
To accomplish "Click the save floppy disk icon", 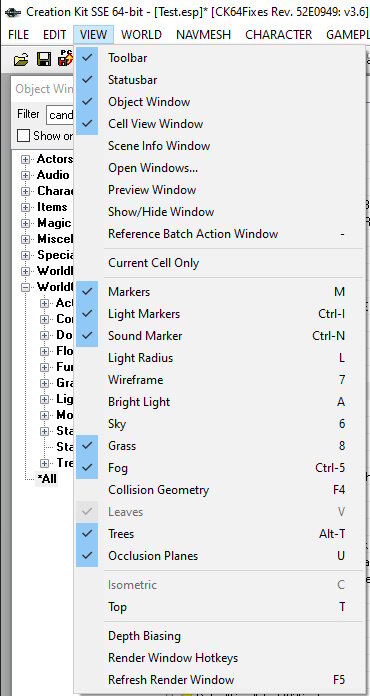I will (x=43, y=59).
